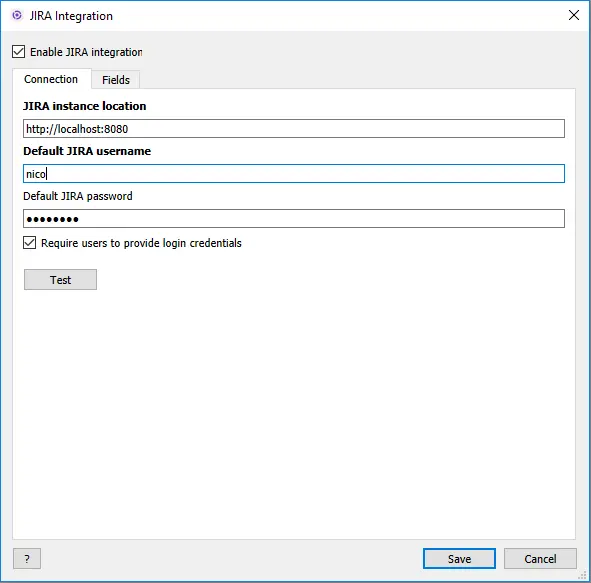This screenshot has height=583, width=591.
Task: Click the 'JIRA Integration' window title text
Action: click(71, 16)
